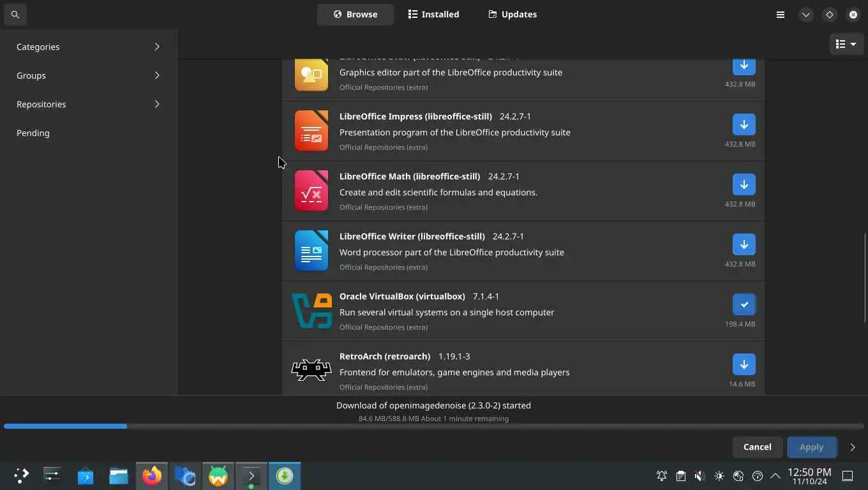Open the list view mode dropdown
868x490 pixels.
[x=846, y=44]
